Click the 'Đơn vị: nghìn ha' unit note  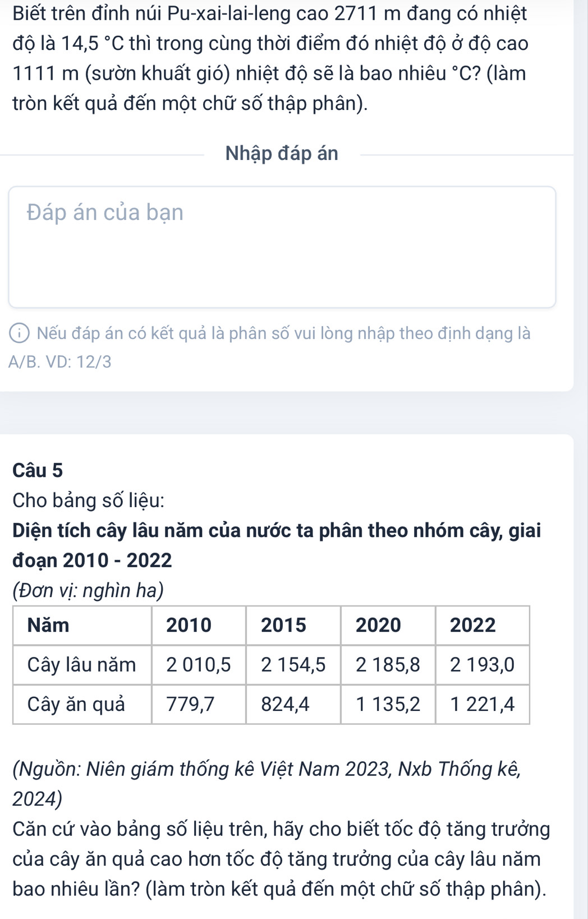(88, 590)
